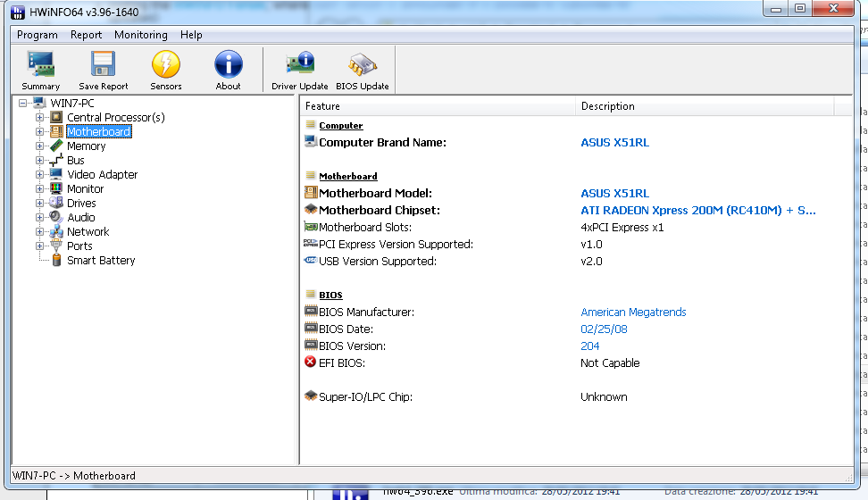Click the ASUS X51RL motherboard model value

[614, 193]
